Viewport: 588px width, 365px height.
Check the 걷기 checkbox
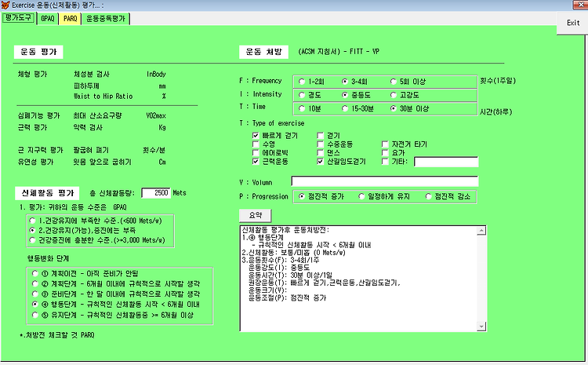(x=320, y=135)
